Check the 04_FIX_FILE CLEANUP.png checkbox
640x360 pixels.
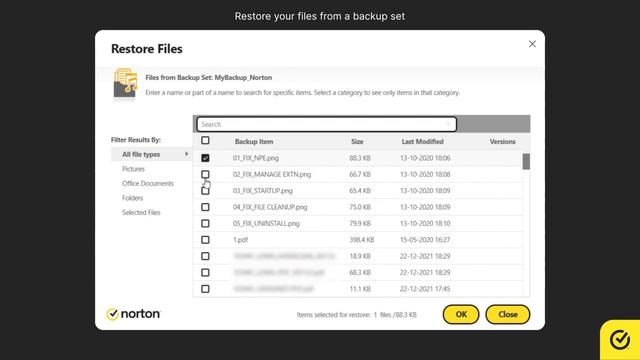pyautogui.click(x=205, y=207)
